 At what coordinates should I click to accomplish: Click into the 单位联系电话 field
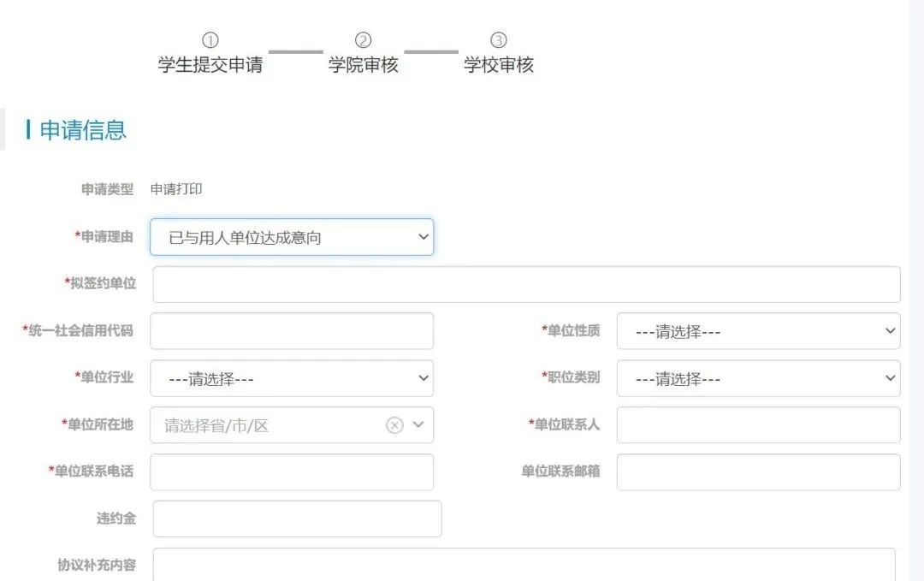291,472
